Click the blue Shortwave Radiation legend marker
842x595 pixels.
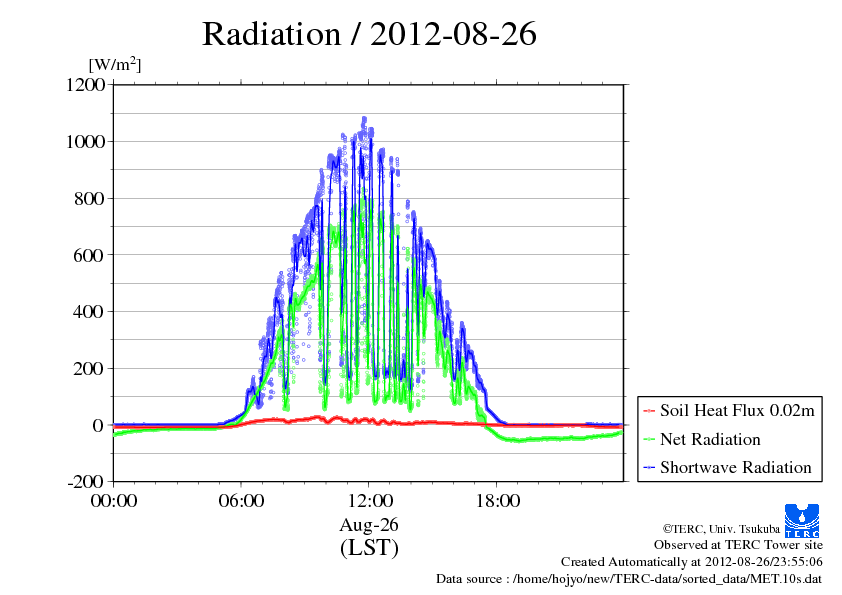tap(649, 468)
